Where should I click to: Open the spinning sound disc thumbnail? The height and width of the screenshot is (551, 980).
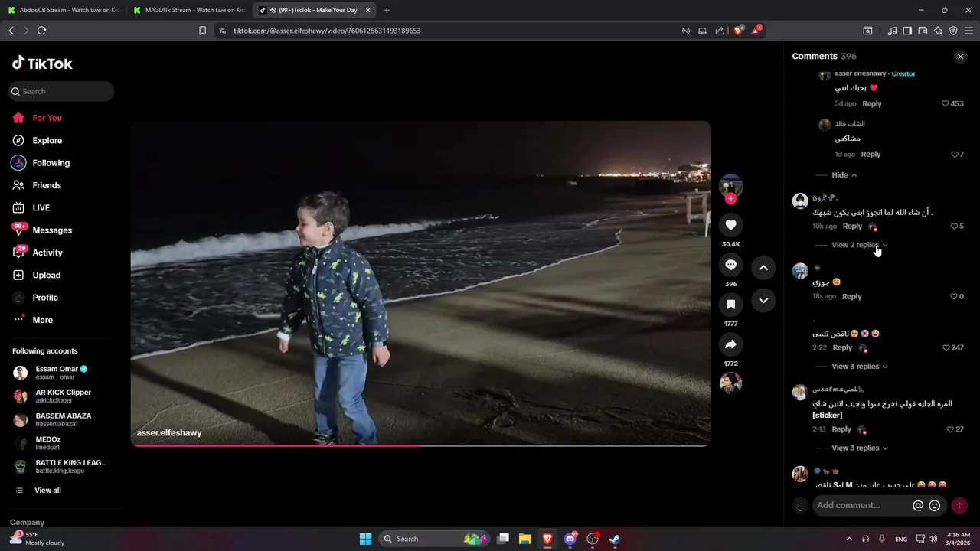click(x=730, y=383)
